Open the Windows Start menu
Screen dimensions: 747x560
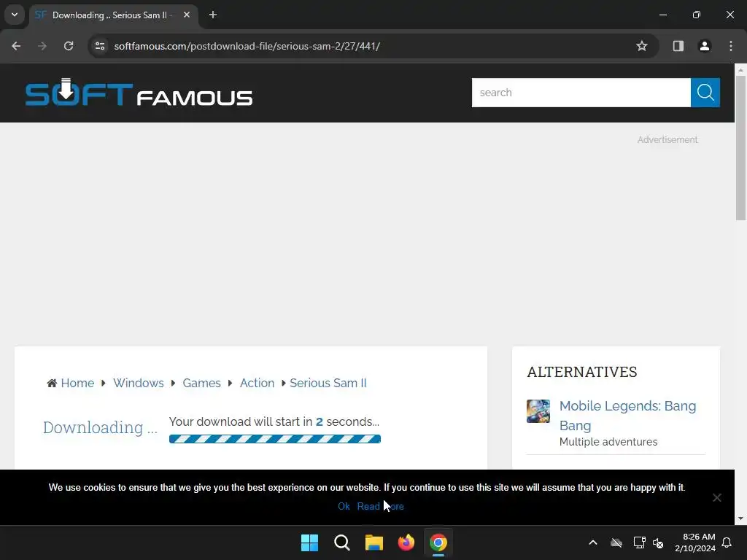pyautogui.click(x=309, y=542)
